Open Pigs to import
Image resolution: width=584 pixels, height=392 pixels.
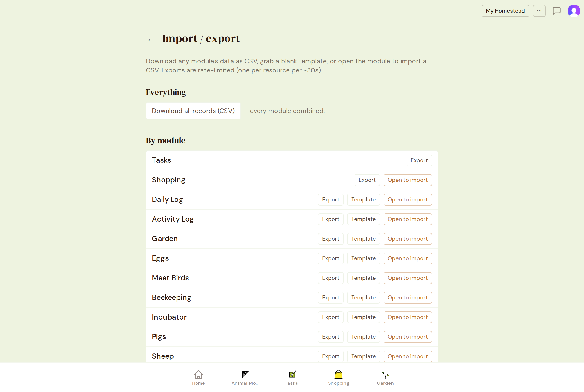(x=408, y=337)
